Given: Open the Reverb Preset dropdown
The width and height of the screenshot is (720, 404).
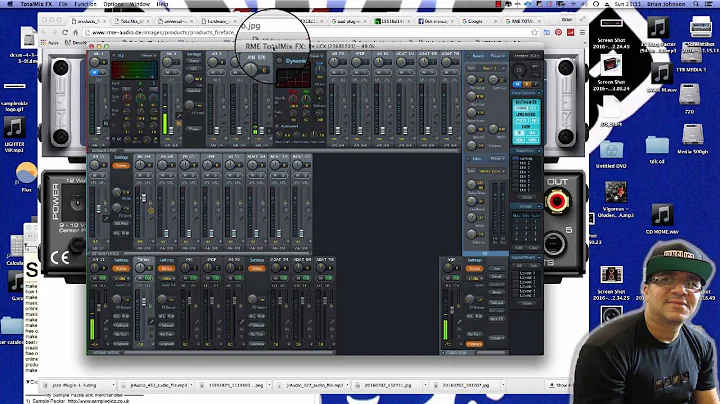Looking at the screenshot, I should (498, 56).
